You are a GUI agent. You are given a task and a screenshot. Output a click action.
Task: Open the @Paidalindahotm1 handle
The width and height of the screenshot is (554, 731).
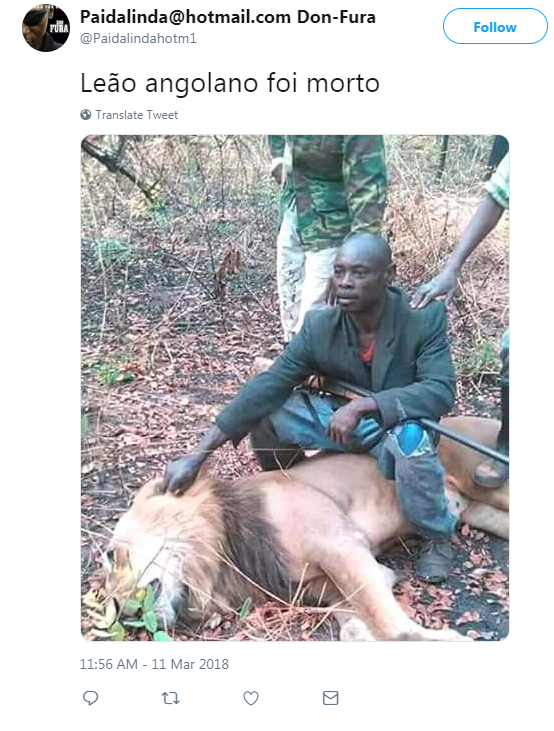click(138, 38)
